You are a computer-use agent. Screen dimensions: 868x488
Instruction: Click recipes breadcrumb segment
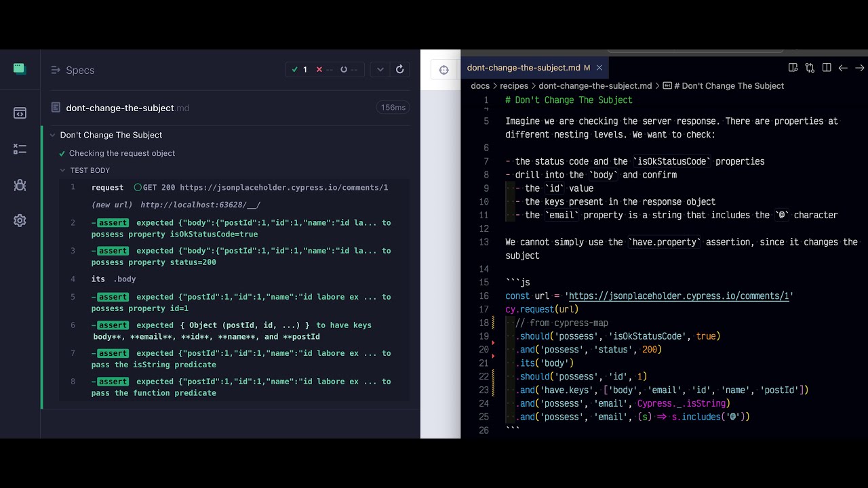pos(514,86)
